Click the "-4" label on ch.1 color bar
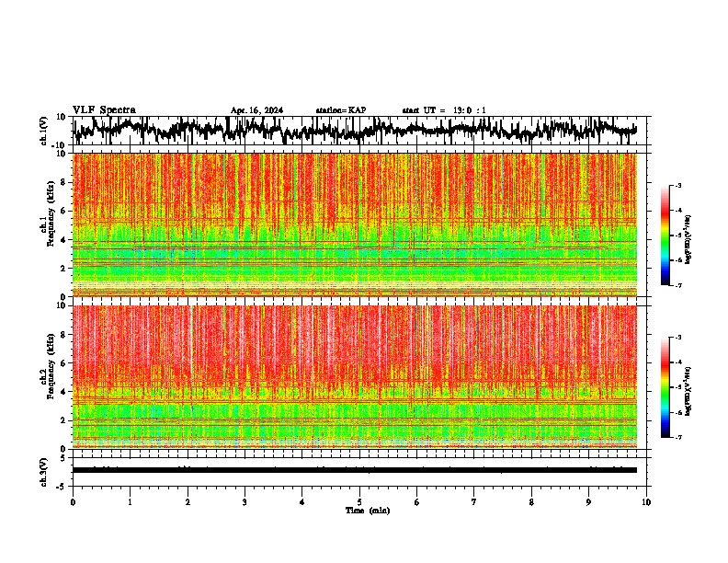 pos(678,211)
